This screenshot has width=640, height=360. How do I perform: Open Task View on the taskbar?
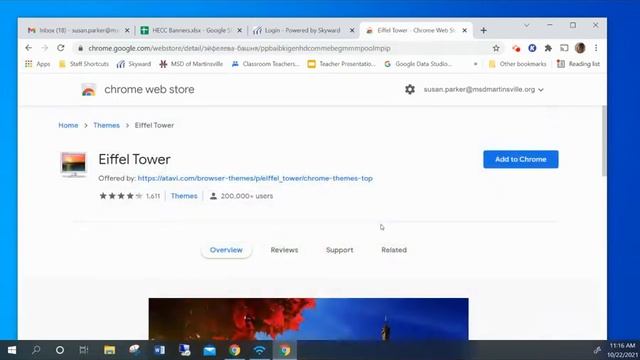84,350
